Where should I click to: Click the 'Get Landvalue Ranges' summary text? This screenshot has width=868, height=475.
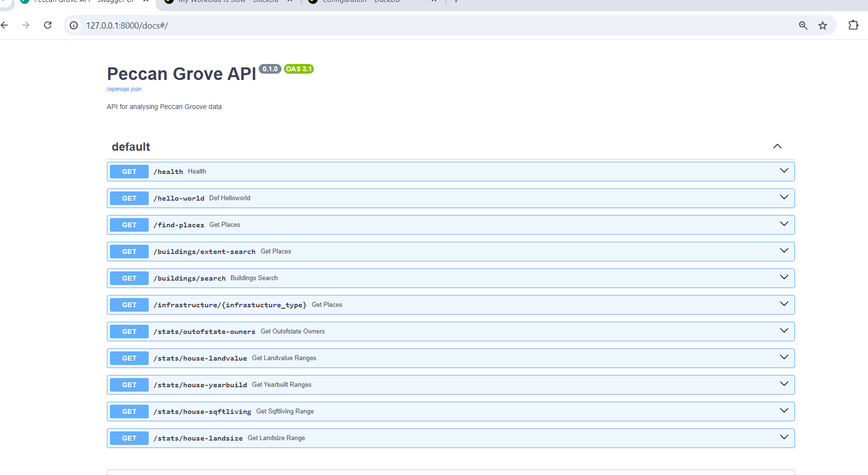coord(284,358)
